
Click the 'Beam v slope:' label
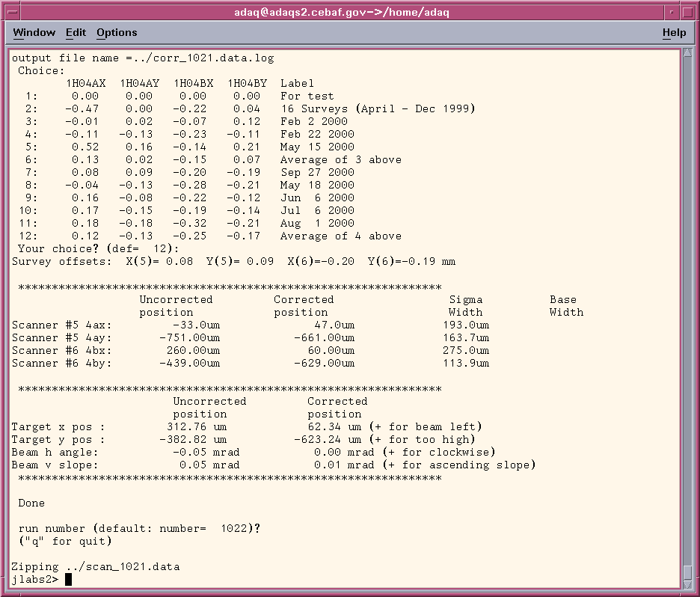[55, 465]
